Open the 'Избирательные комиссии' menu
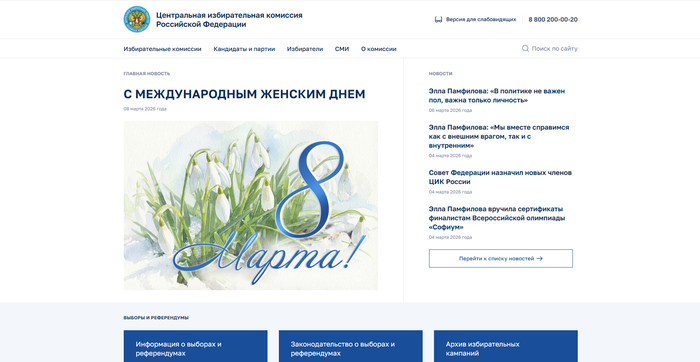Image resolution: width=700 pixels, height=362 pixels. click(162, 49)
